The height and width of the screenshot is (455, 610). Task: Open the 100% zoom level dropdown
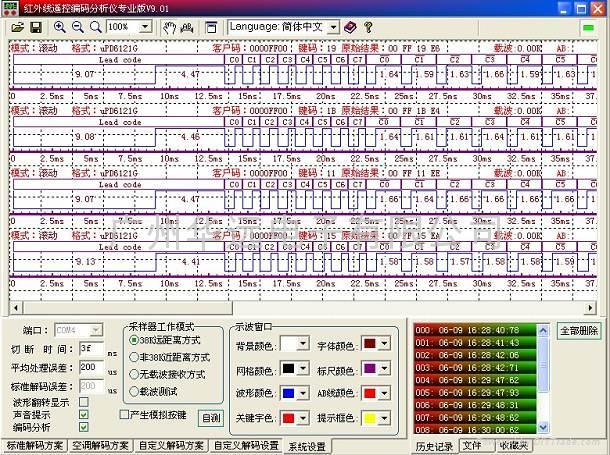pyautogui.click(x=144, y=26)
